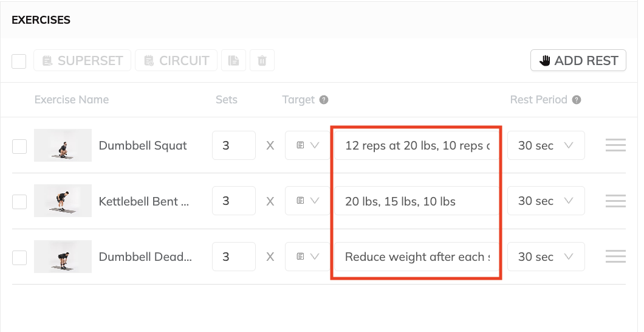Click the Add Rest button
This screenshot has height=332, width=644.
tap(578, 60)
